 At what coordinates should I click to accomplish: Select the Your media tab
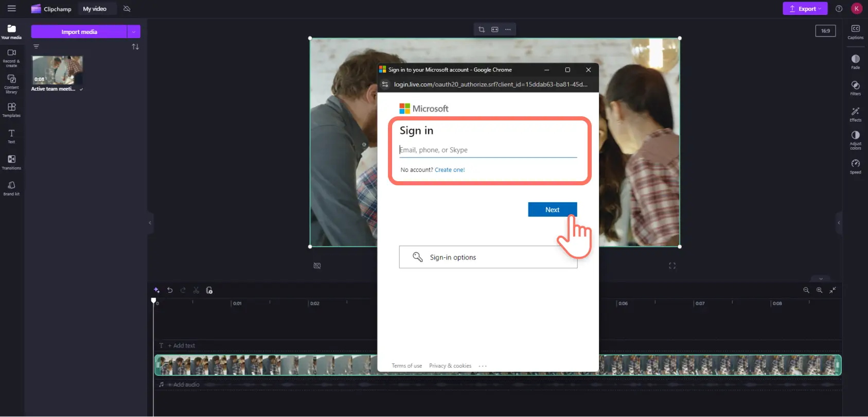11,31
